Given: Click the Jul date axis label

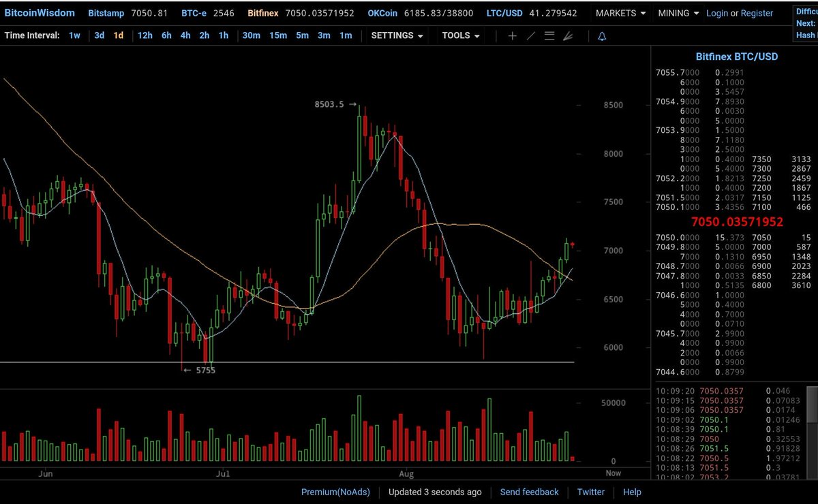Looking at the screenshot, I should pyautogui.click(x=222, y=472).
